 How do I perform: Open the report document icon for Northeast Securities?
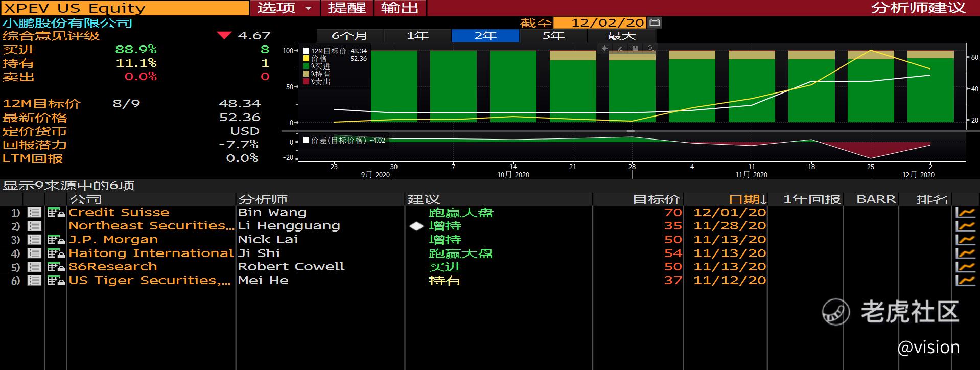[x=34, y=226]
